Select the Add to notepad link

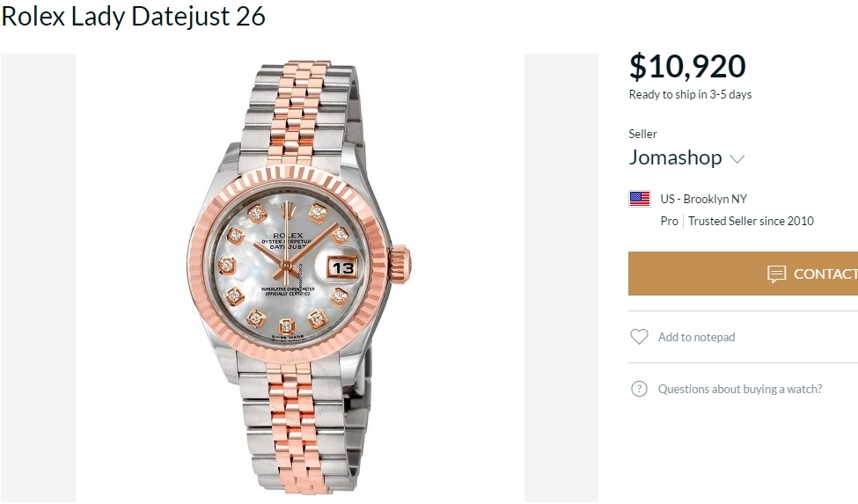coord(696,337)
